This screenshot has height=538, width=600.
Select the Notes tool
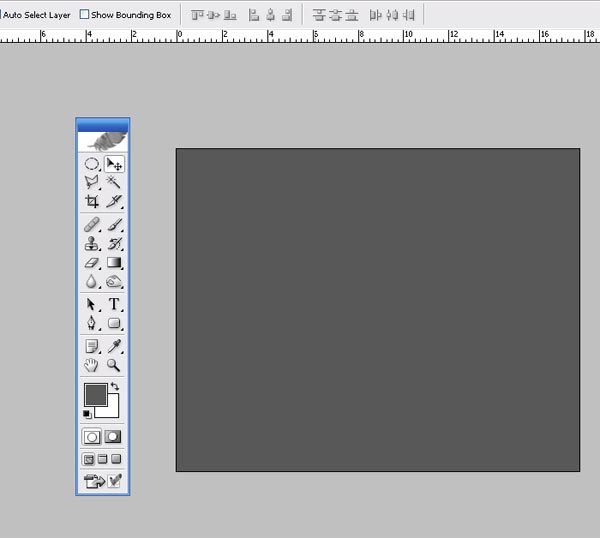(91, 346)
